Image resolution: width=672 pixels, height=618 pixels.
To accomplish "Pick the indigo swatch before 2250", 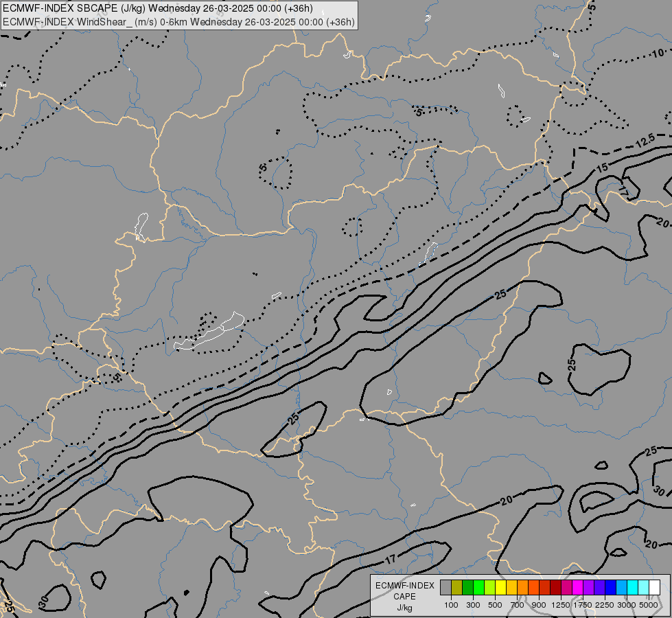I will coord(600,588).
